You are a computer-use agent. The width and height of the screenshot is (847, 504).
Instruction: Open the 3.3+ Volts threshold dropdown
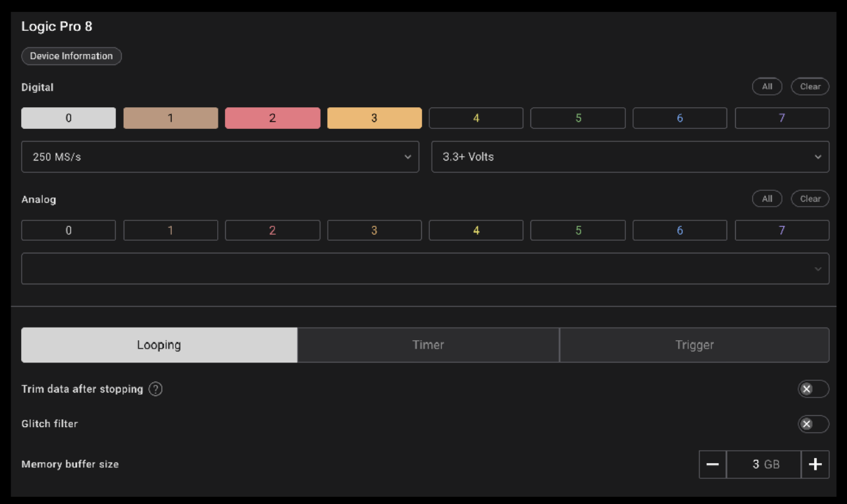coord(630,157)
